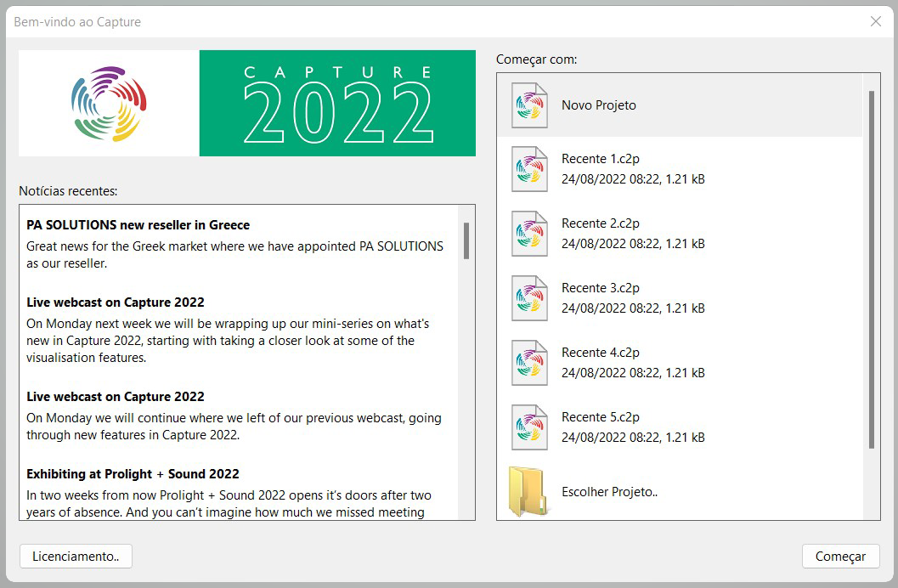Click the 'Notícias recentes:' label

[x=68, y=191]
